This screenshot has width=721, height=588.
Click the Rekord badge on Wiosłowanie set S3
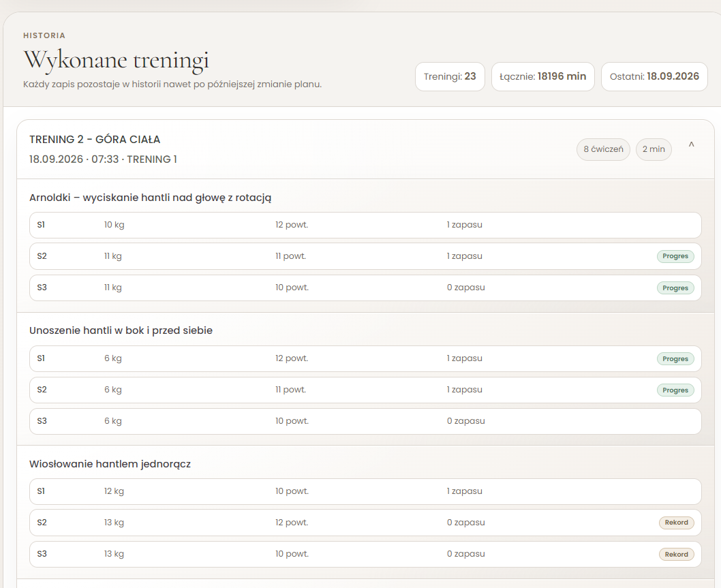pos(677,555)
